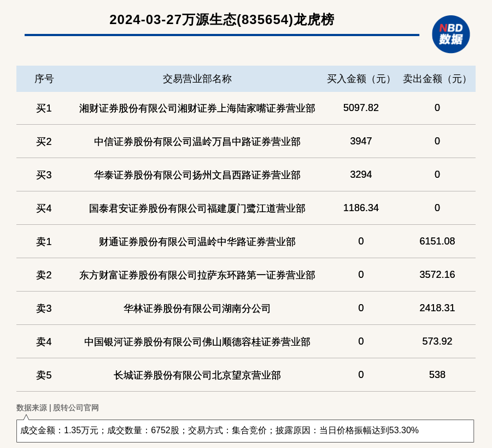This screenshot has height=448, width=492.
Task: Click the sell amount 0 in 买1 row
Action: click(437, 108)
